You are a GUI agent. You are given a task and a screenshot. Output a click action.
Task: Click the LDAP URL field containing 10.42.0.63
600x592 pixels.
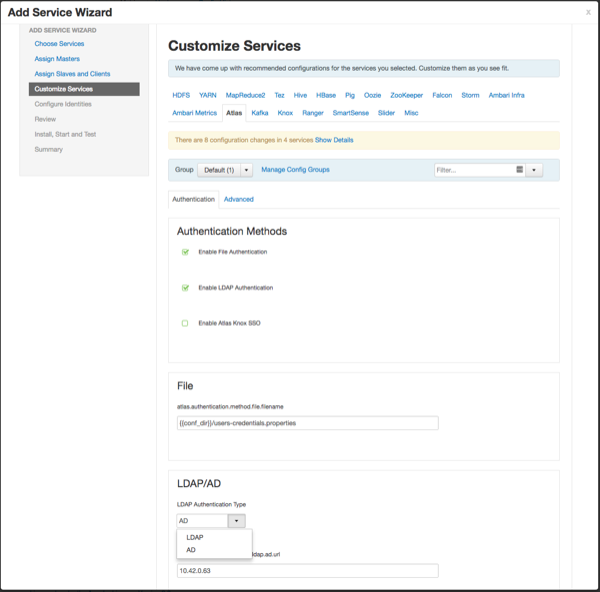coord(307,571)
